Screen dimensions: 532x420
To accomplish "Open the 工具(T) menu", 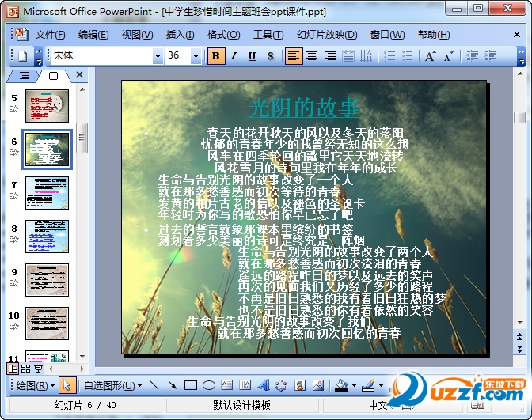I will [268, 35].
